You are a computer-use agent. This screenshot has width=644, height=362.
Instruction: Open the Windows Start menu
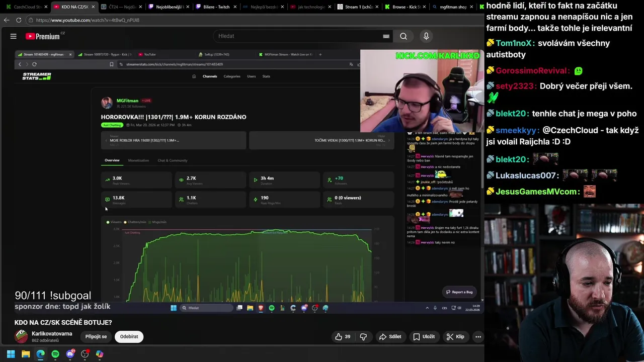(11, 354)
